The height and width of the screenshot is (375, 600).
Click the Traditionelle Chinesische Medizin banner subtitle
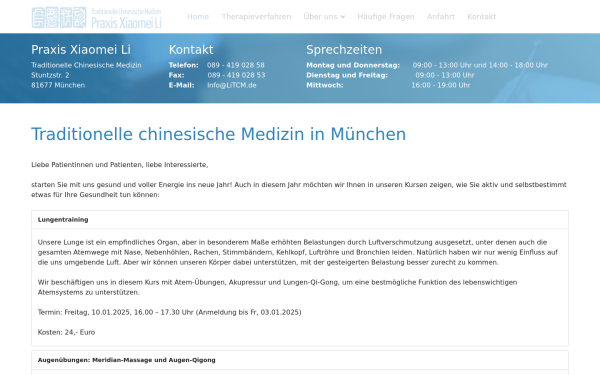86,65
